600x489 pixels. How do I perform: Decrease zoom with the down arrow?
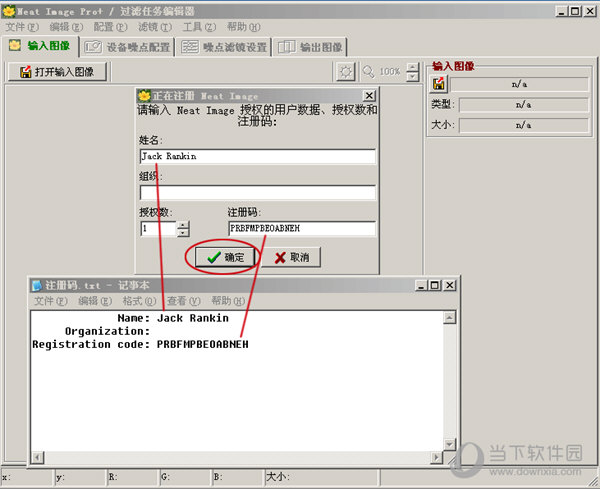413,77
